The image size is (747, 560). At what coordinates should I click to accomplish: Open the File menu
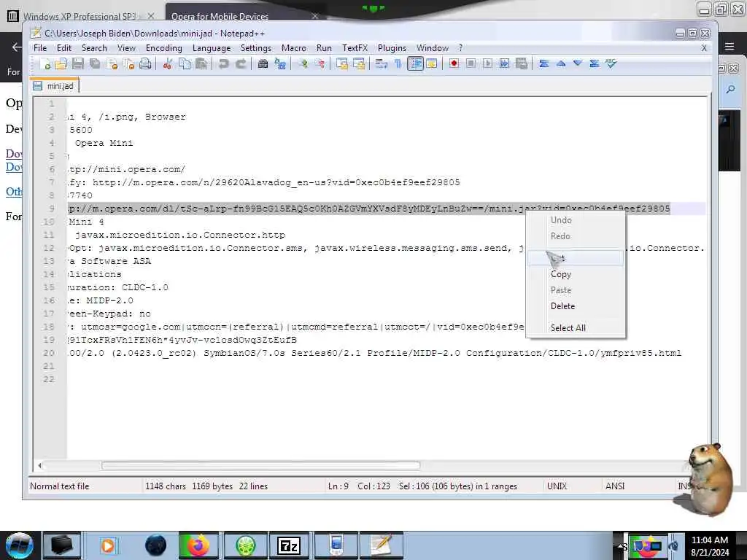40,48
